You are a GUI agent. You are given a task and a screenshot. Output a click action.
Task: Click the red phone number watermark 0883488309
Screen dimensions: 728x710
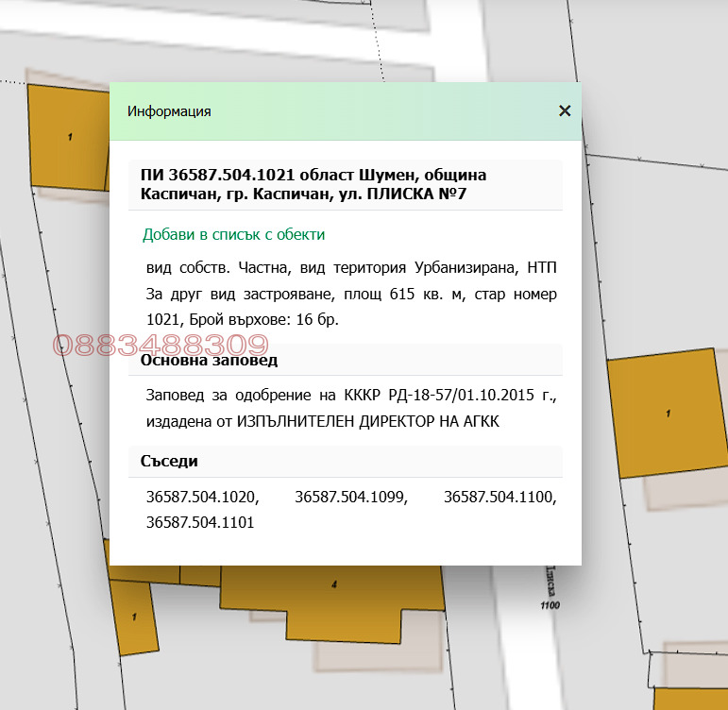coord(161,345)
